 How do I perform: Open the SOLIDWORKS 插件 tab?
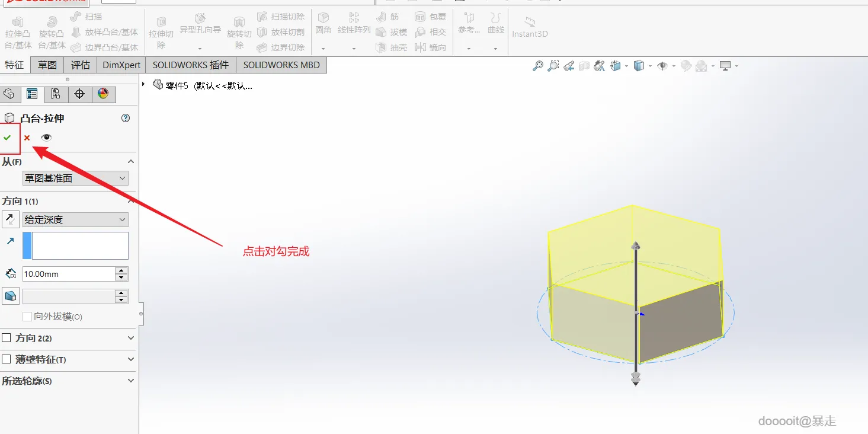coord(191,65)
